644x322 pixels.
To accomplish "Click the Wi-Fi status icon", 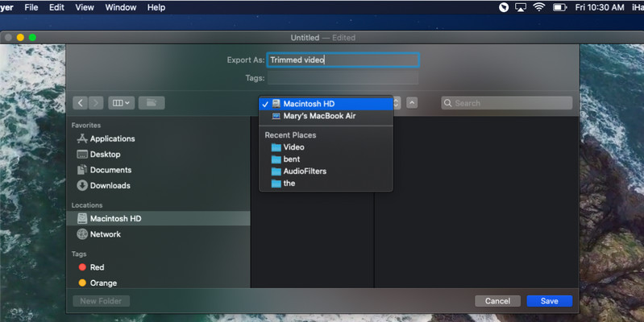I will pyautogui.click(x=539, y=7).
